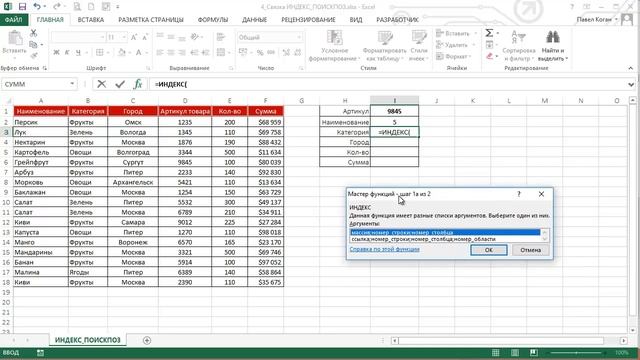Click cell containing Грейпфрут
This screenshot has height=360, width=640.
point(40,162)
